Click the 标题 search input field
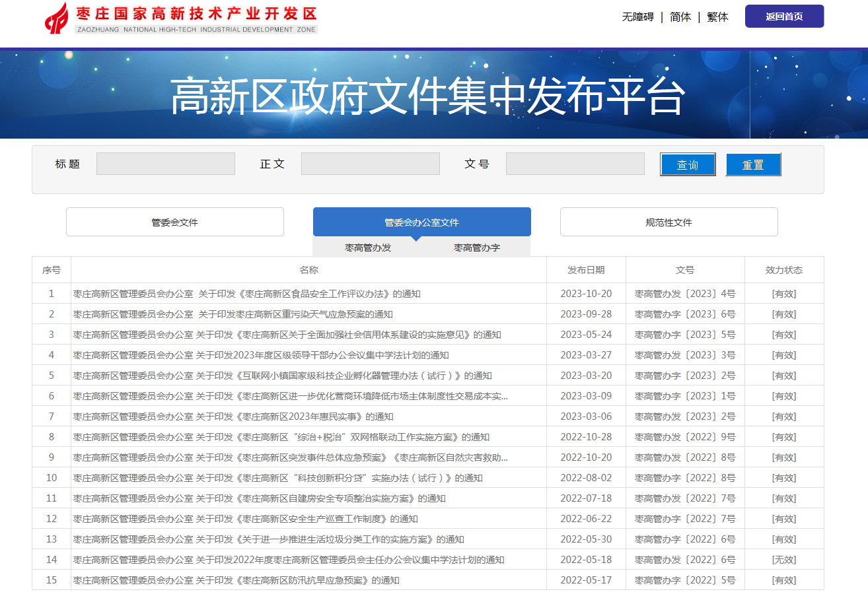The width and height of the screenshot is (868, 602). tap(166, 164)
